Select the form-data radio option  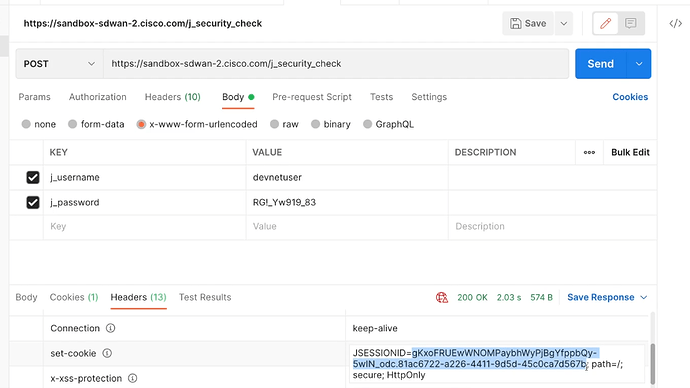[x=73, y=124]
